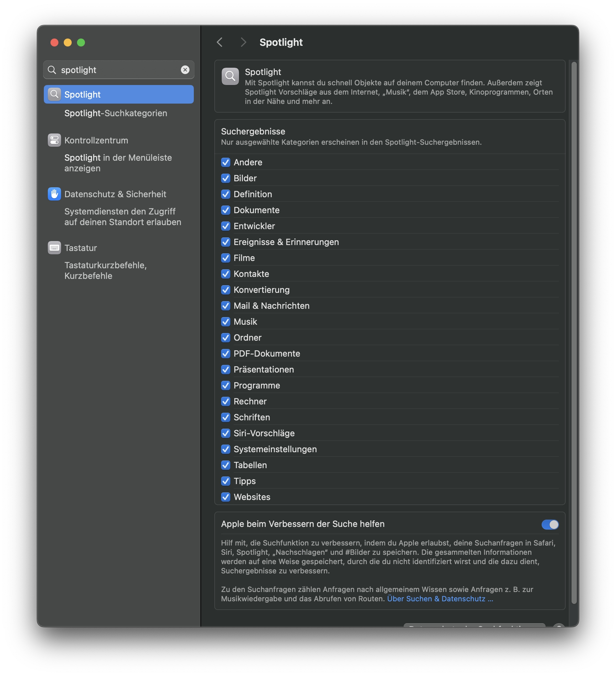Image resolution: width=616 pixels, height=676 pixels.
Task: Uncheck the Dokumente checkbox
Action: pos(226,210)
